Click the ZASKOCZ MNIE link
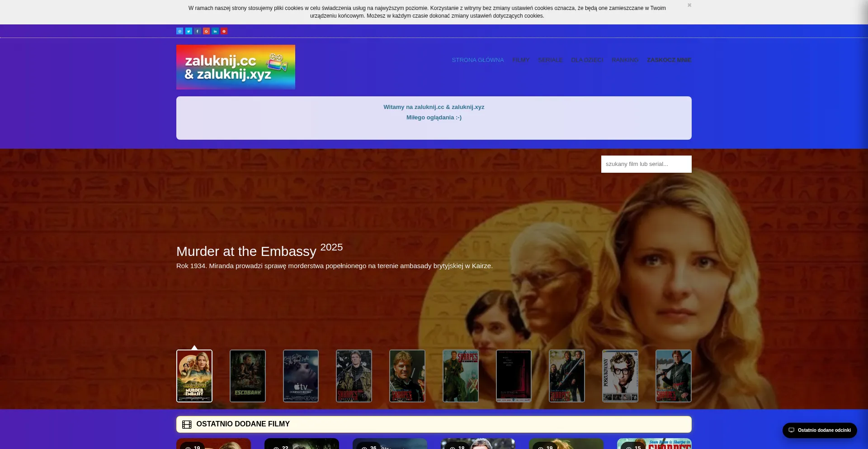 (x=669, y=60)
